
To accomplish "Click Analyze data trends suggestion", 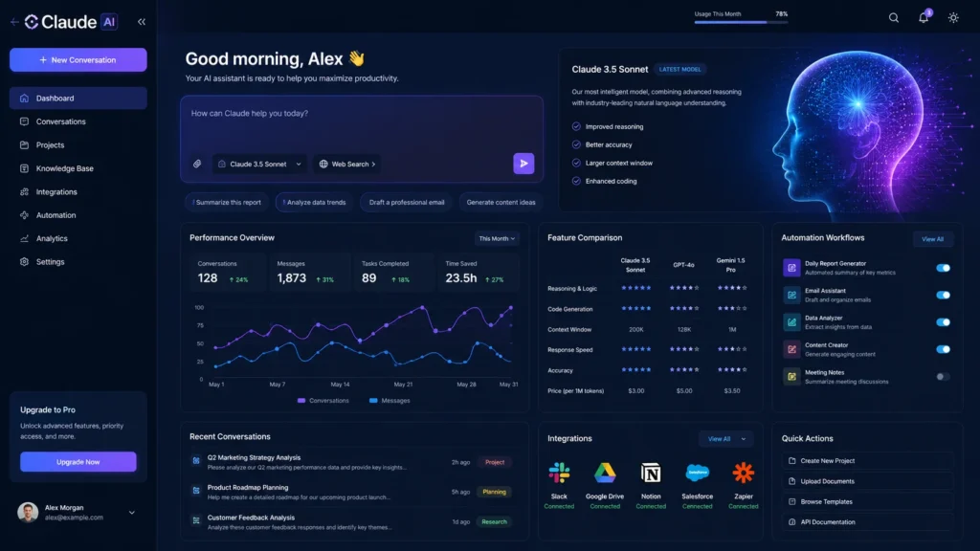I will pyautogui.click(x=314, y=203).
